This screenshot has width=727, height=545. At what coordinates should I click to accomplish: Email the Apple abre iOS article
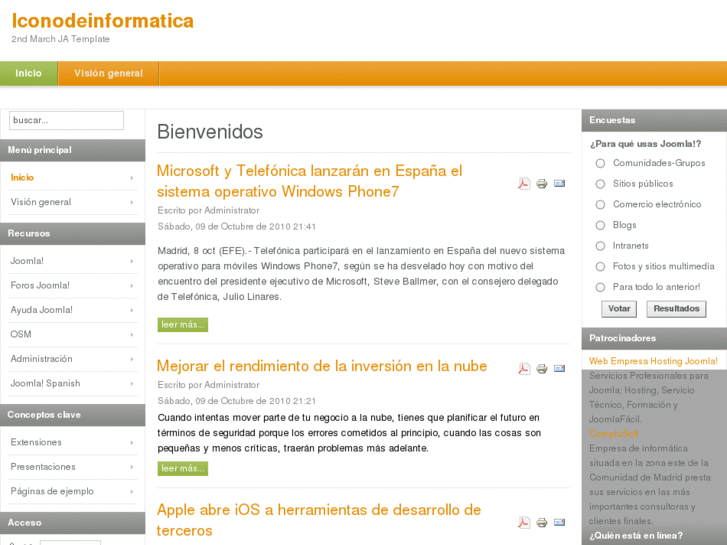(x=560, y=522)
